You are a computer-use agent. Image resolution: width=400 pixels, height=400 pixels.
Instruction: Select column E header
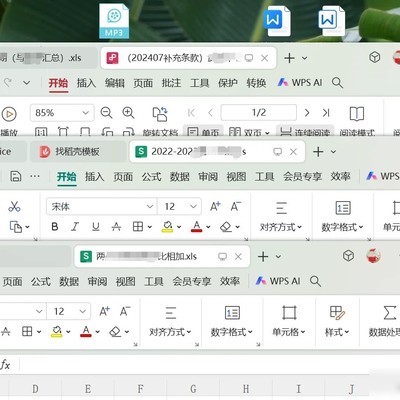coord(88,389)
